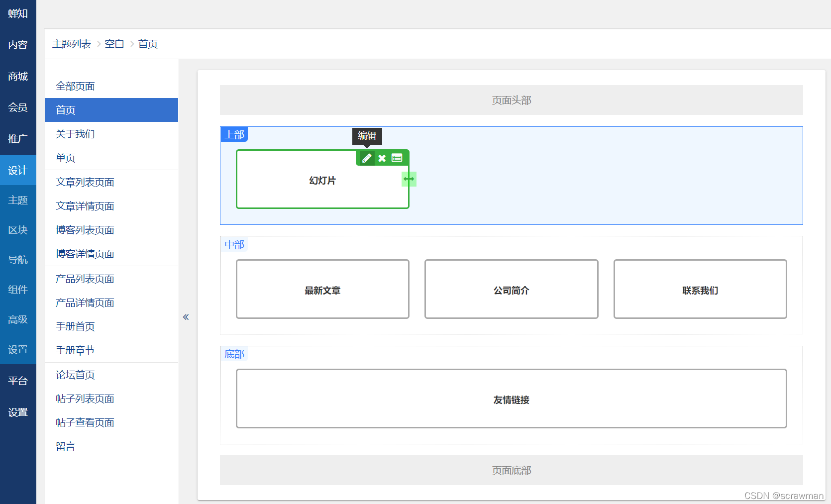Open 主题 submenu item
The height and width of the screenshot is (504, 831).
click(x=18, y=200)
